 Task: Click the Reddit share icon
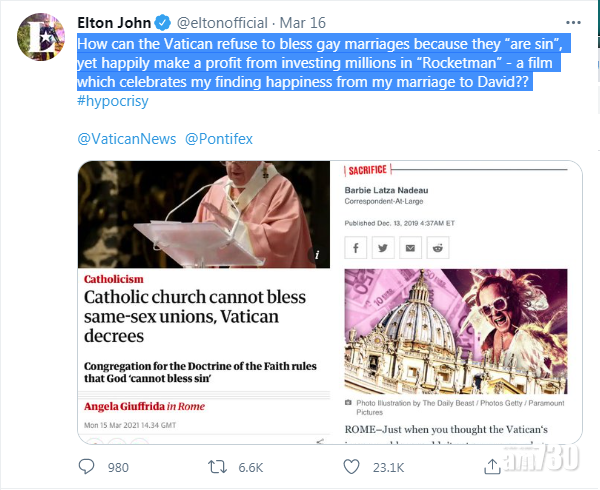(440, 246)
